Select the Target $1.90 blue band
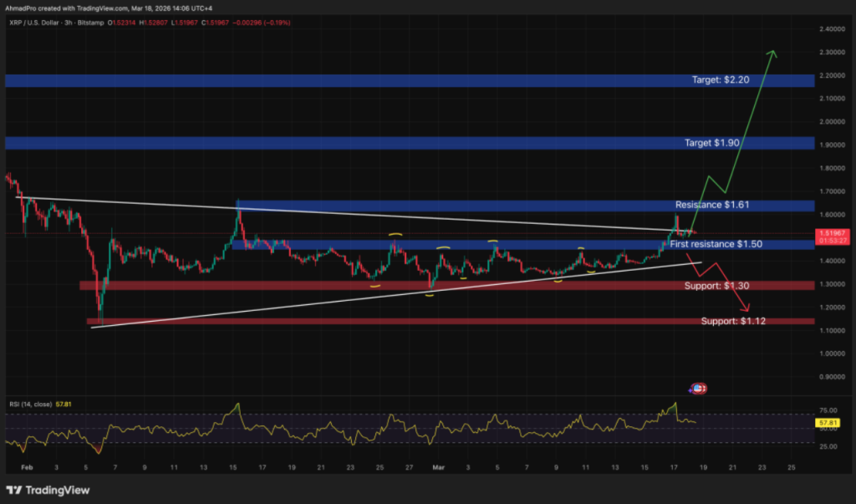The height and width of the screenshot is (504, 856). (712, 143)
